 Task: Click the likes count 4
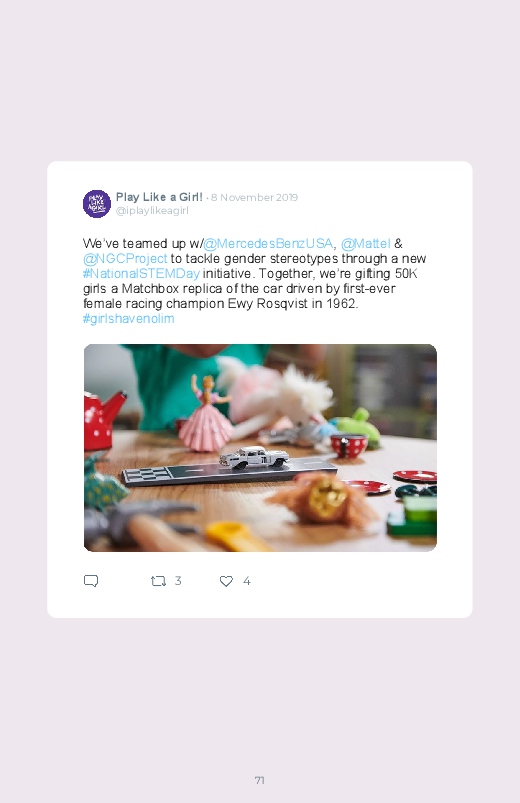point(246,581)
